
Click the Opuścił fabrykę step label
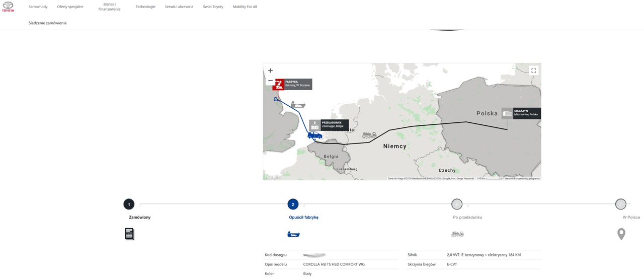(x=304, y=218)
